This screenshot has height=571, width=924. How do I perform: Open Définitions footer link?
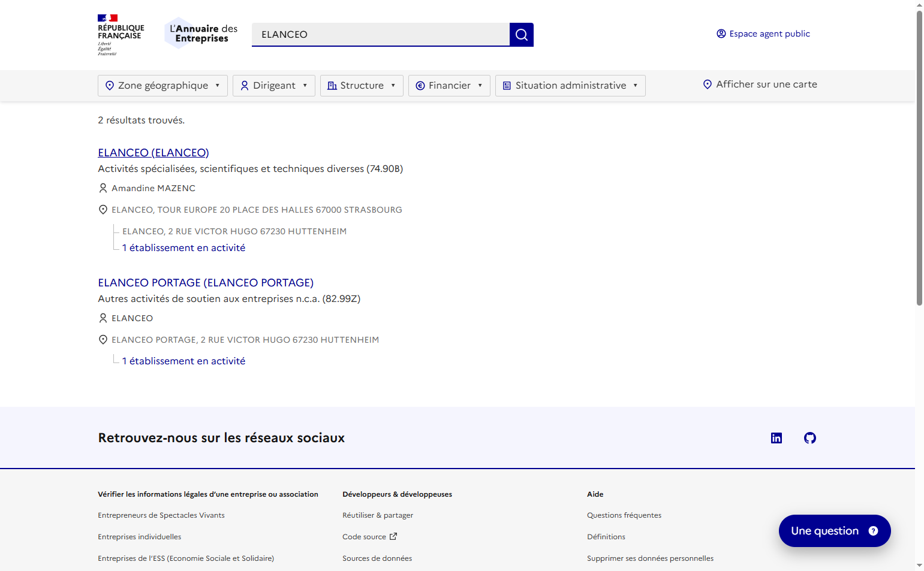pyautogui.click(x=606, y=537)
